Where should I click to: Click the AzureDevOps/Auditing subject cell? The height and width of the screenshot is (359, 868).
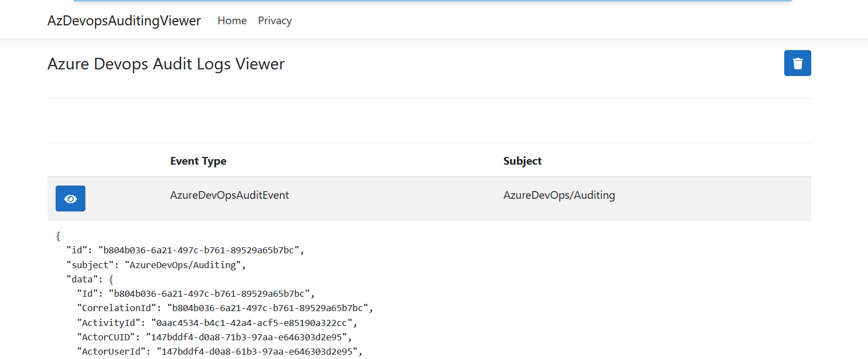coord(559,195)
